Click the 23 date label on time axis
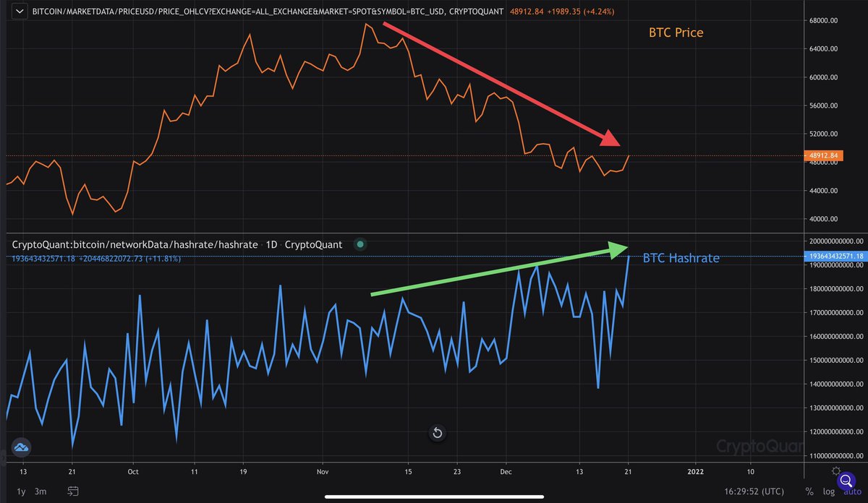This screenshot has width=868, height=503. click(457, 470)
